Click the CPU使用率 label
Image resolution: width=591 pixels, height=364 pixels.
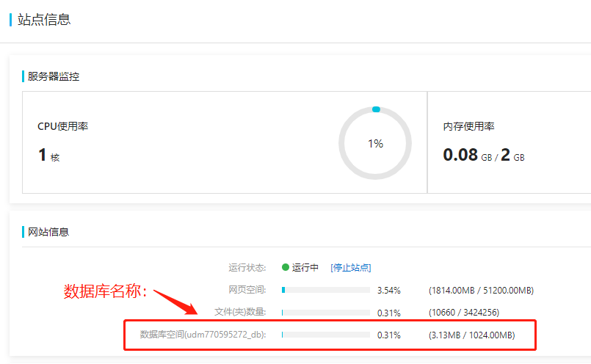pos(62,126)
